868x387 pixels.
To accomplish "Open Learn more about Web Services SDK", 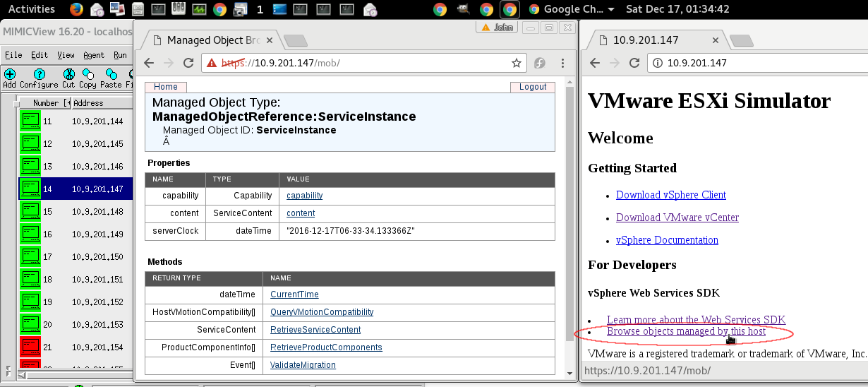I will [x=696, y=320].
